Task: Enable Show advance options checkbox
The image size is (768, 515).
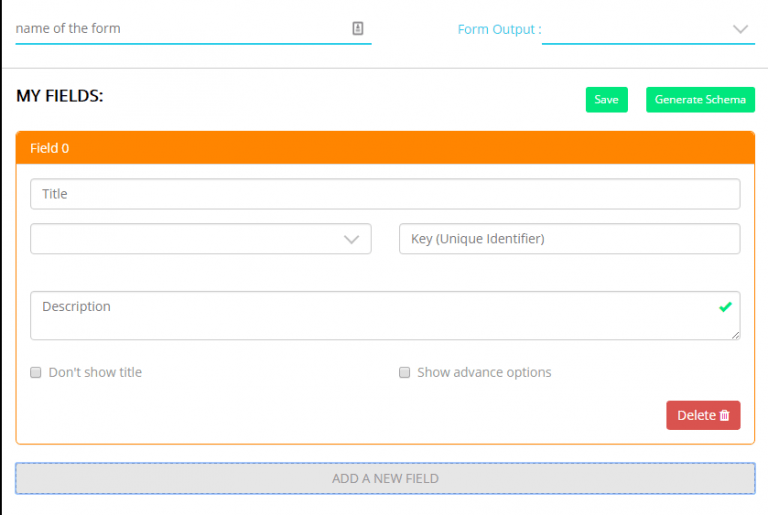Action: pyautogui.click(x=405, y=372)
